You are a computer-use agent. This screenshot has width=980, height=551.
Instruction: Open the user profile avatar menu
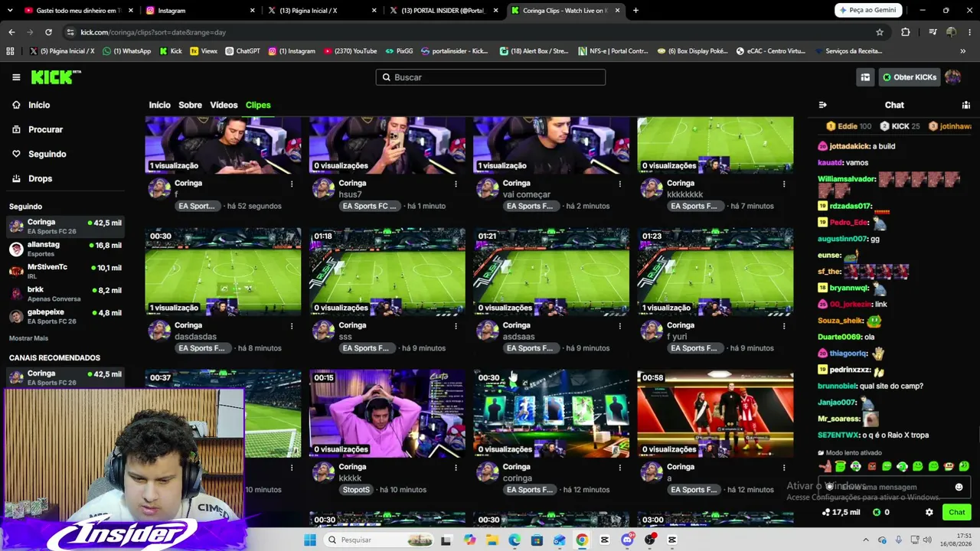click(x=952, y=77)
